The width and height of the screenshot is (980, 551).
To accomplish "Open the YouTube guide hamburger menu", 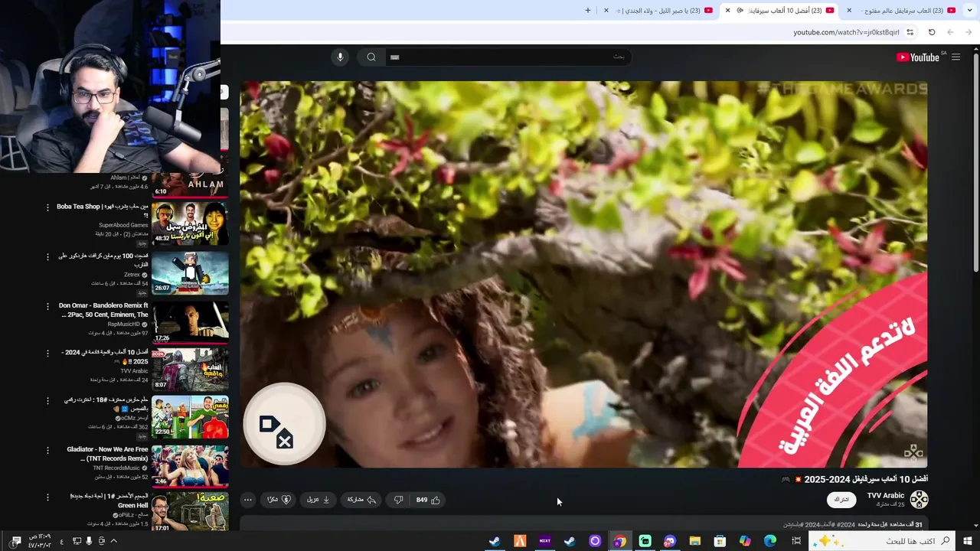I will pos(955,57).
